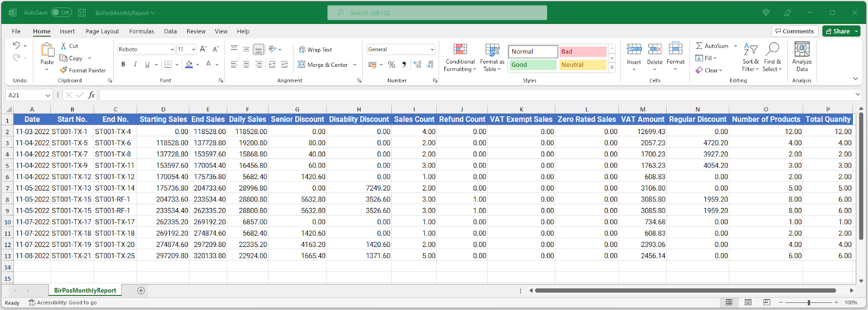
Task: Click Merge & Center
Action: coord(324,65)
